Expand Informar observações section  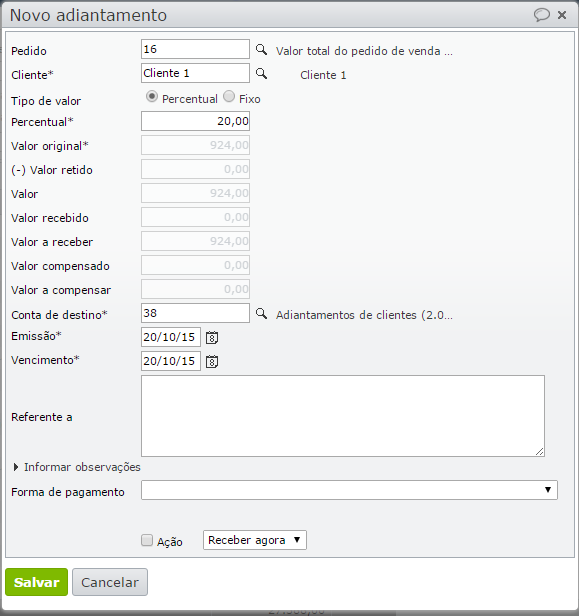click(77, 467)
